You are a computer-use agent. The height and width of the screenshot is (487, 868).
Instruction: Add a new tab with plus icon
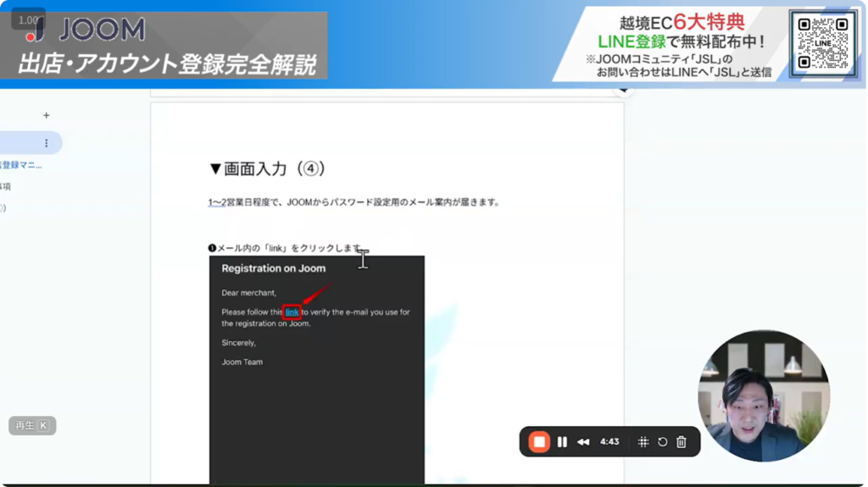click(47, 115)
